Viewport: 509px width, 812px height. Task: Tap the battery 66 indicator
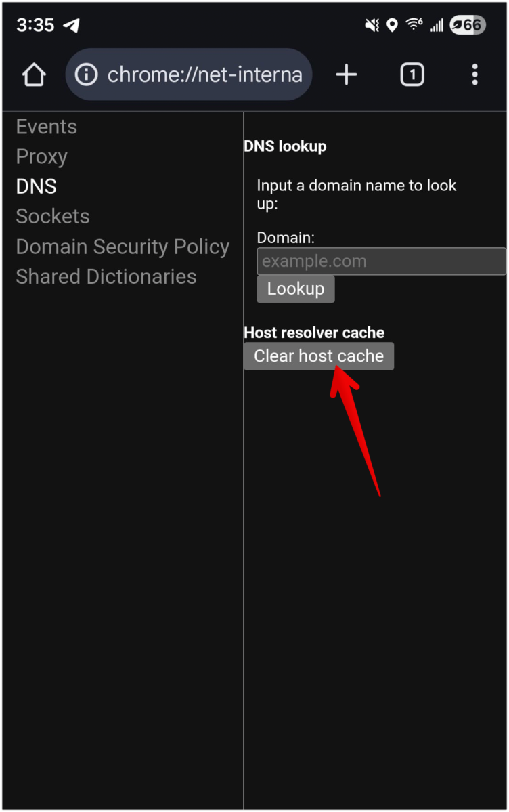467,25
